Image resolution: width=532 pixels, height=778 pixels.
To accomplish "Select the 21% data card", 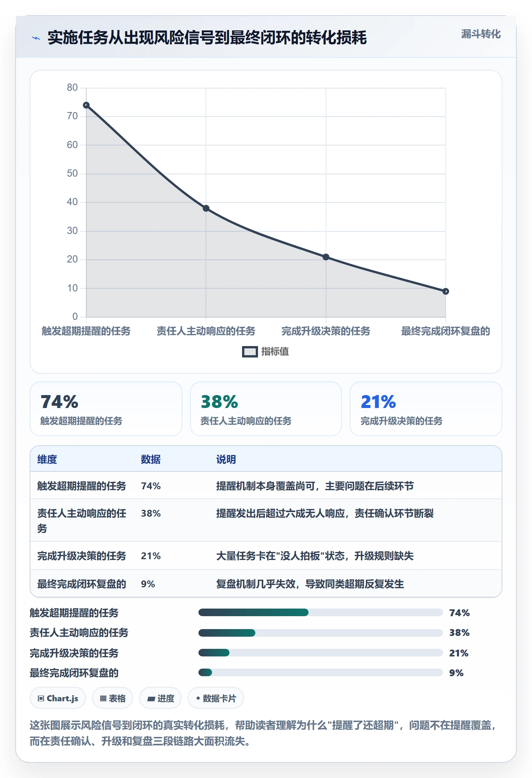I will point(426,409).
